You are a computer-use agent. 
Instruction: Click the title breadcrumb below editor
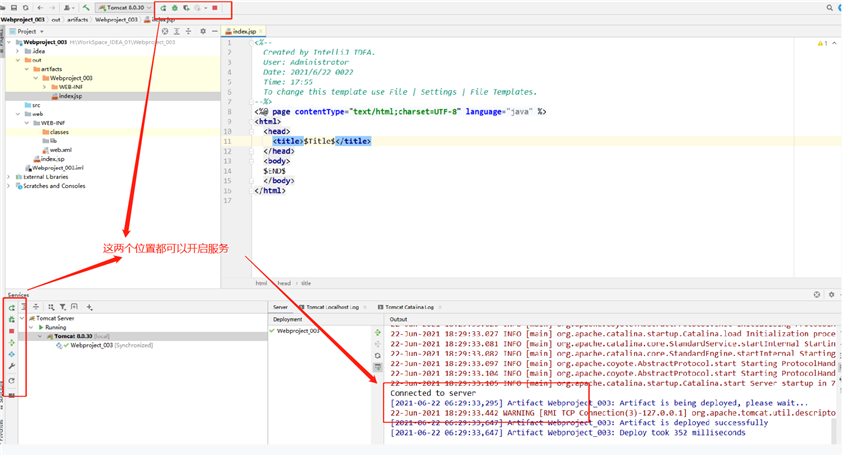pyautogui.click(x=306, y=283)
